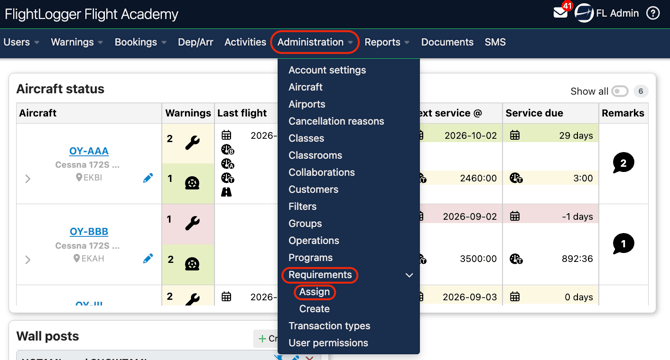Open the help question mark icon
670x360 pixels.
653,13
